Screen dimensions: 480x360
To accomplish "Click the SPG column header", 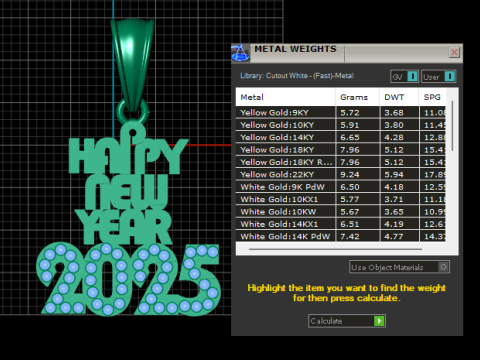I will tap(432, 97).
